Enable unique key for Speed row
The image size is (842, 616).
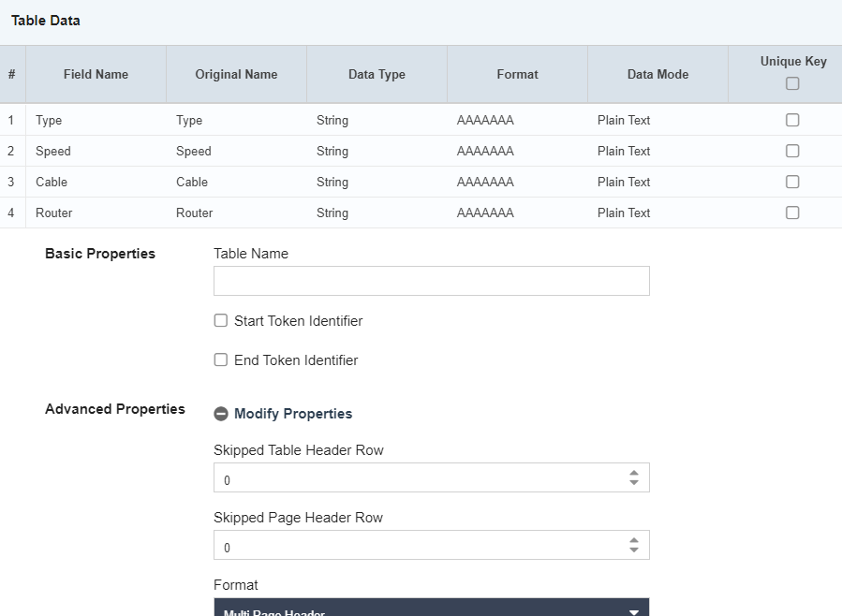point(792,151)
